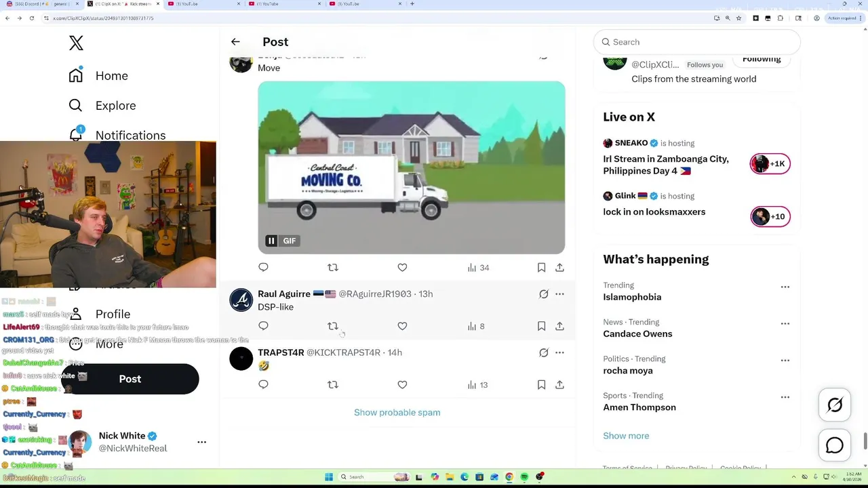868x488 pixels.
Task: Repost the Move GIF post
Action: [x=333, y=268]
